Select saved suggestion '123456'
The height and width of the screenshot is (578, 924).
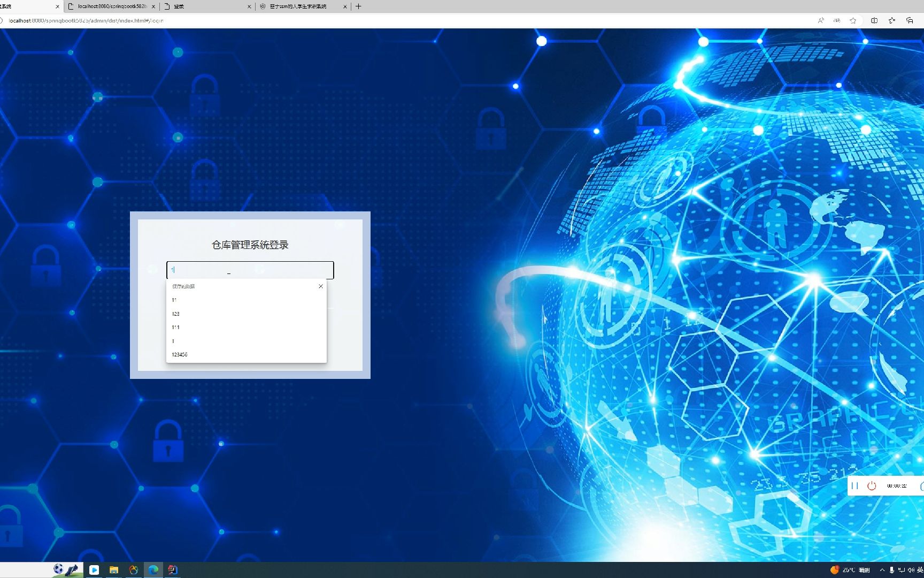coord(247,354)
